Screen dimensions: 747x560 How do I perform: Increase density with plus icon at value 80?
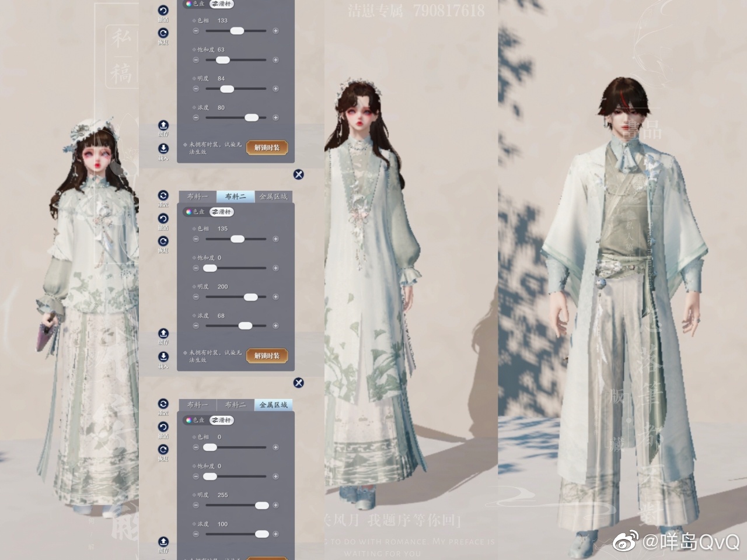[275, 118]
